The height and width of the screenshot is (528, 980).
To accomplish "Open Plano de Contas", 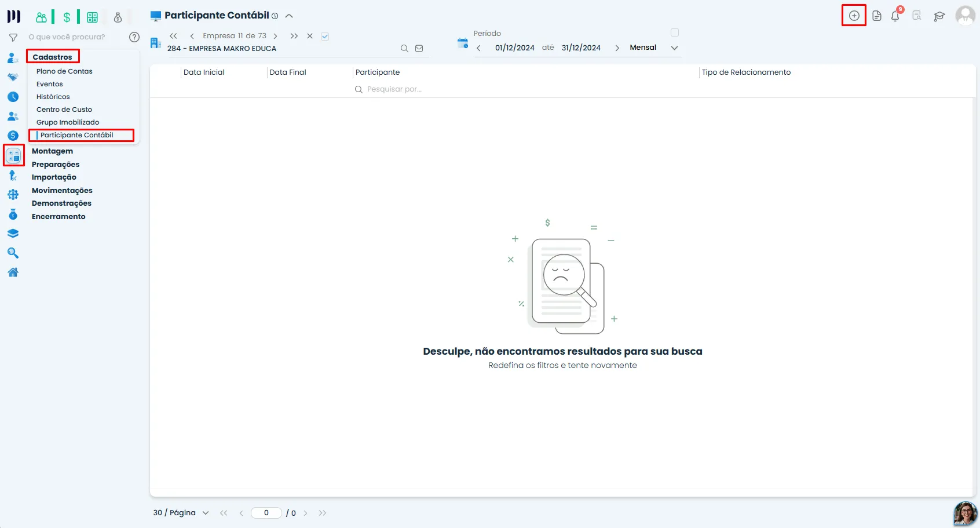I will (x=64, y=71).
